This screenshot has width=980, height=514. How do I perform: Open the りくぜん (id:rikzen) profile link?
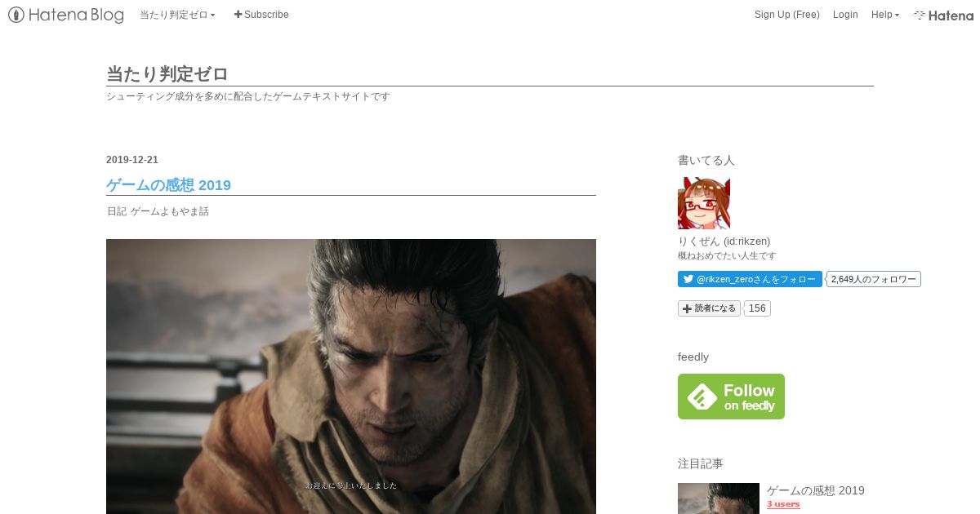pyautogui.click(x=724, y=241)
